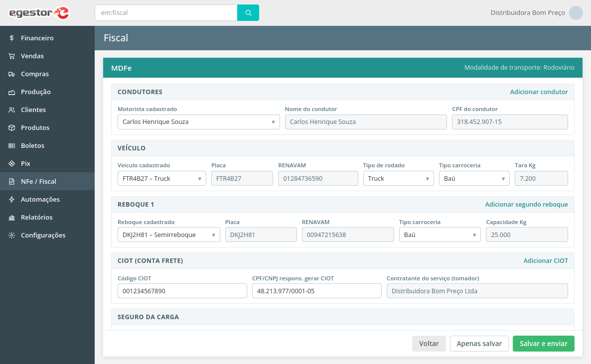Open Financeiro dollar icon in sidebar
This screenshot has height=364, width=591.
point(11,38)
